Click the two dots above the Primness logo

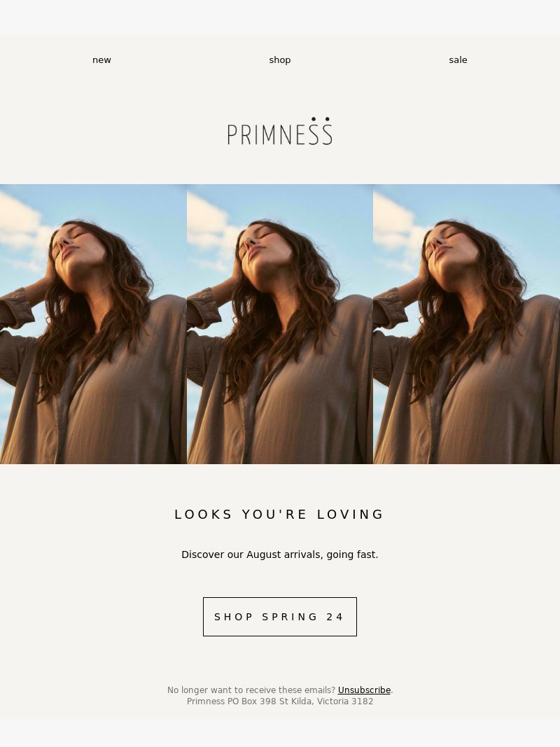pyautogui.click(x=320, y=118)
